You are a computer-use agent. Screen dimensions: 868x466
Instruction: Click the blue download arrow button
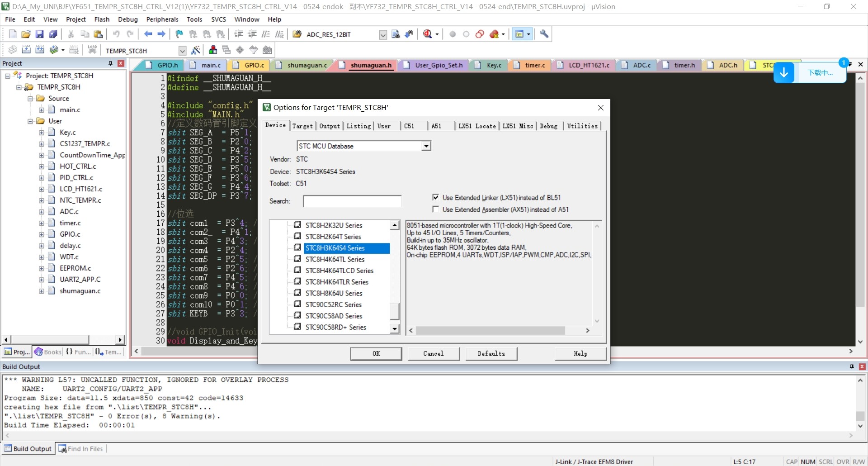(784, 73)
